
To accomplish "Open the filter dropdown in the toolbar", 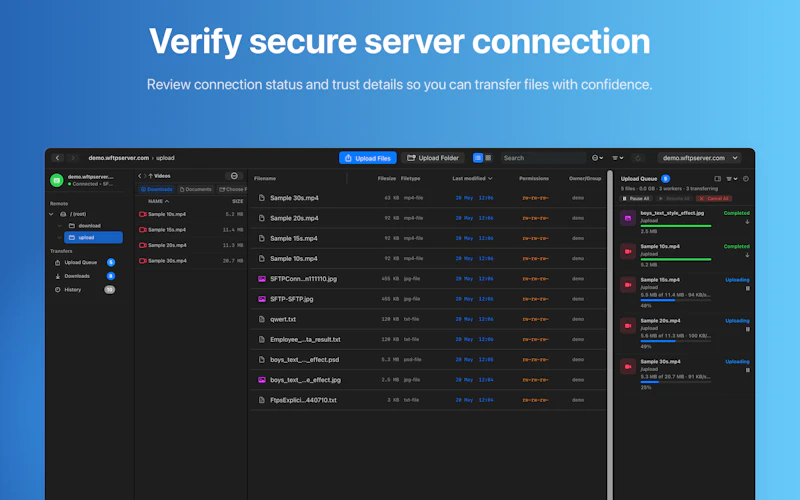I will [617, 158].
